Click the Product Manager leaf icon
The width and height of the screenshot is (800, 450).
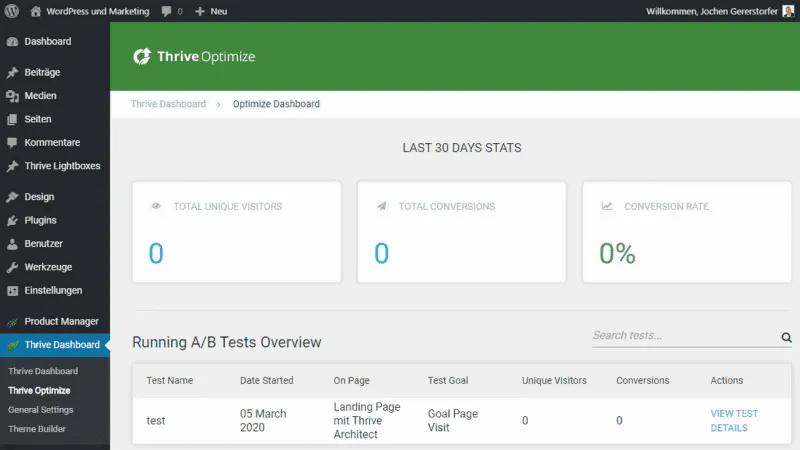tap(12, 322)
